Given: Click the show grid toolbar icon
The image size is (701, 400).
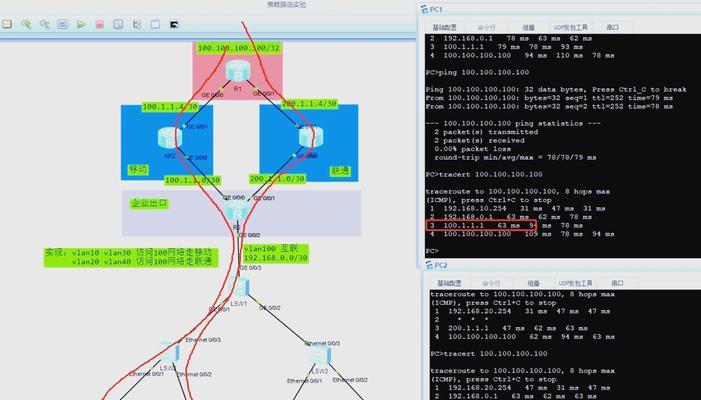Looking at the screenshot, I should tap(155, 24).
